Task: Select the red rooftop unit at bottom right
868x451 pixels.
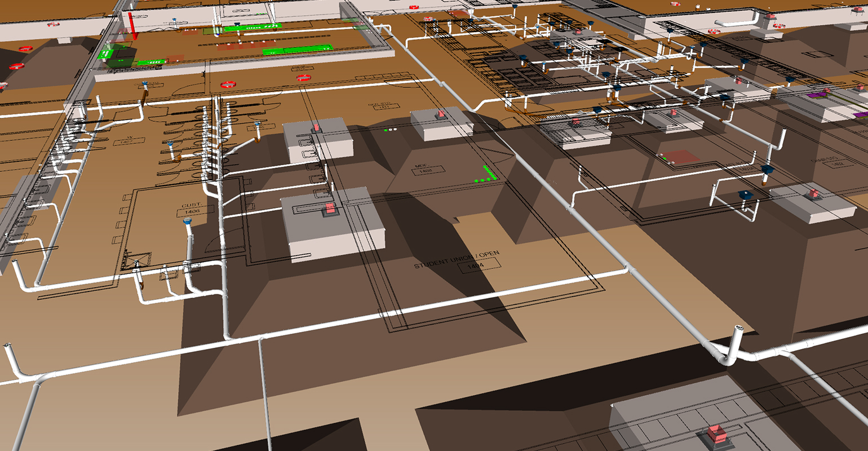Action: coord(716,434)
